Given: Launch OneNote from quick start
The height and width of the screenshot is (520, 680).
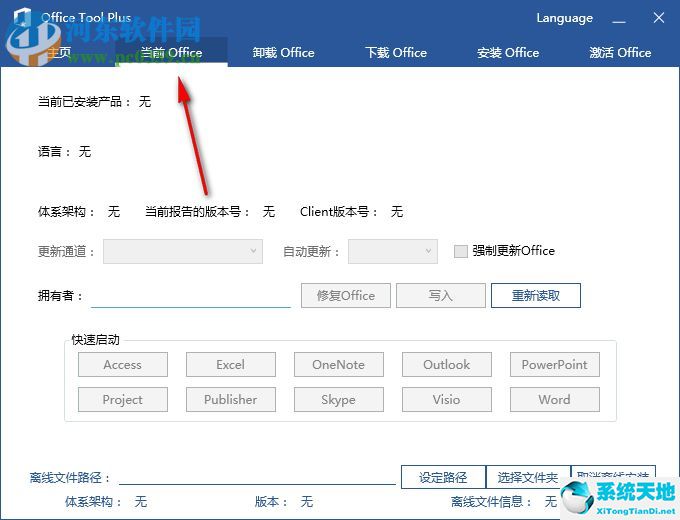Looking at the screenshot, I should coord(339,364).
